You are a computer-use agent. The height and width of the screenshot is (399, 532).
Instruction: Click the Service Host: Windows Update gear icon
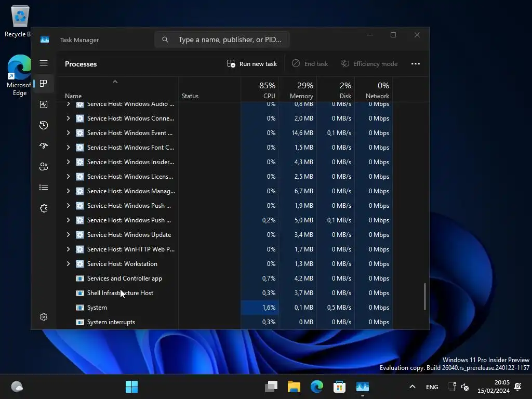(79, 235)
